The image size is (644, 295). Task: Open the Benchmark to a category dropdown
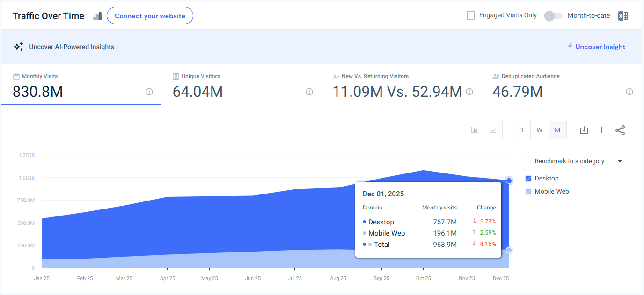pos(577,161)
